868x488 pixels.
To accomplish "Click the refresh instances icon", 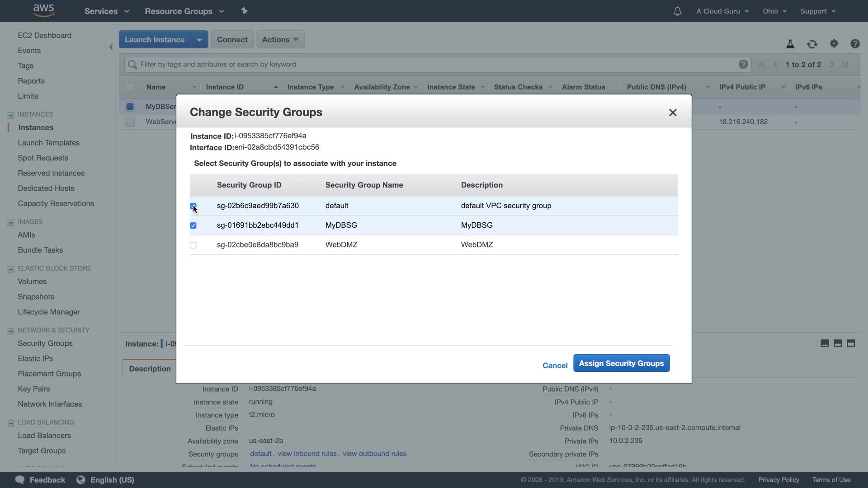I will [812, 44].
